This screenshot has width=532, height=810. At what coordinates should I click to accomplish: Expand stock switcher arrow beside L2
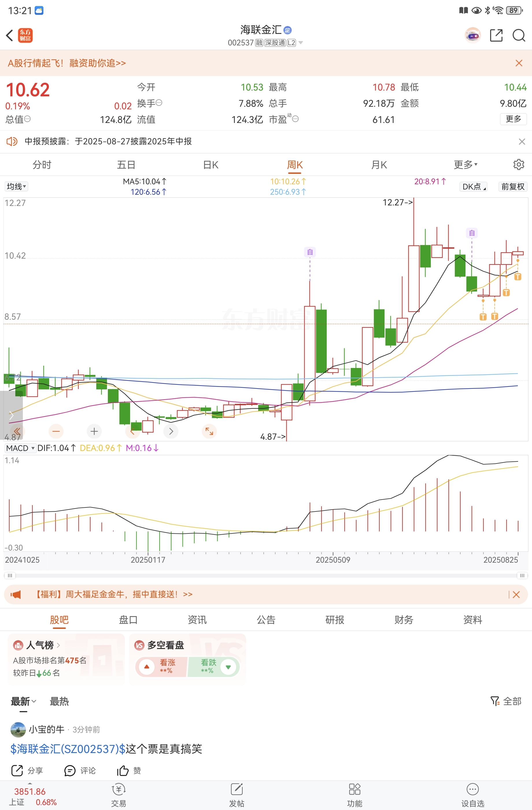pyautogui.click(x=301, y=43)
